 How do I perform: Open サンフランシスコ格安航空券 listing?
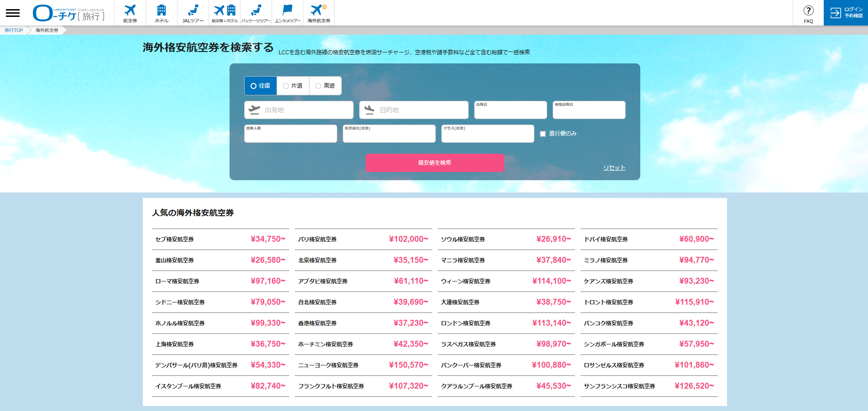pyautogui.click(x=649, y=386)
